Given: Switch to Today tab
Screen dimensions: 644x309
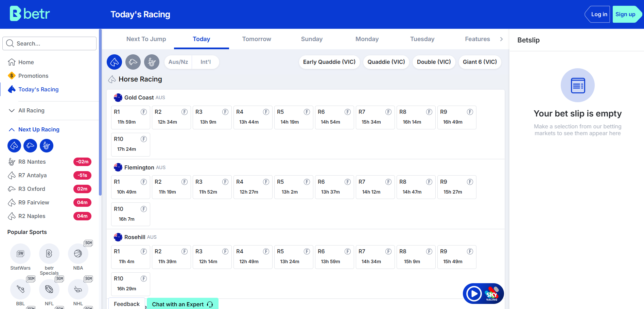Looking at the screenshot, I should tap(202, 39).
